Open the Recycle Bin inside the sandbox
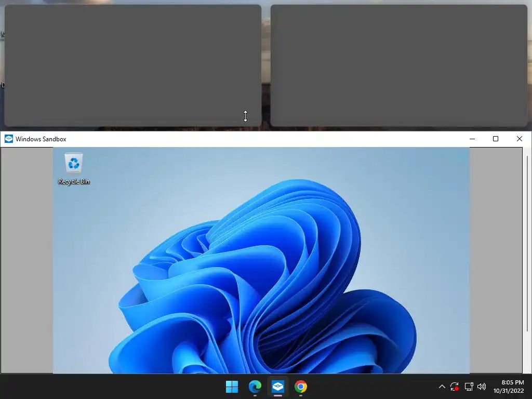The width and height of the screenshot is (532, 399). [x=74, y=169]
